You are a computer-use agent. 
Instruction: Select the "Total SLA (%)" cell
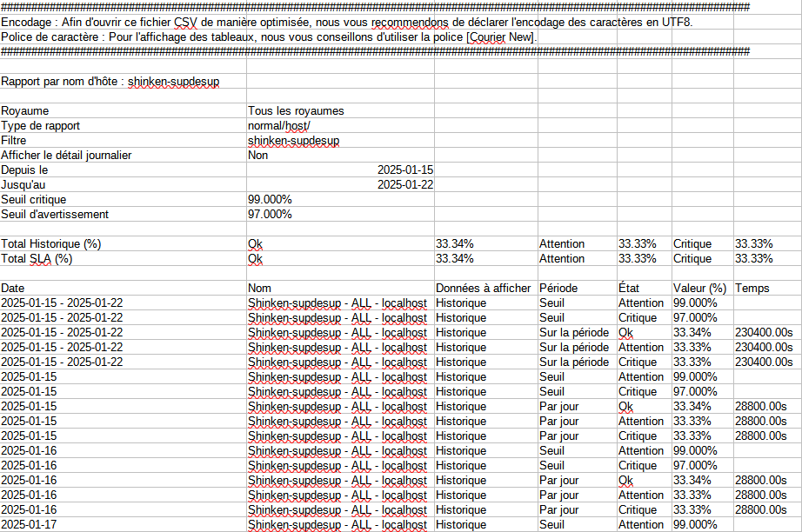click(37, 259)
